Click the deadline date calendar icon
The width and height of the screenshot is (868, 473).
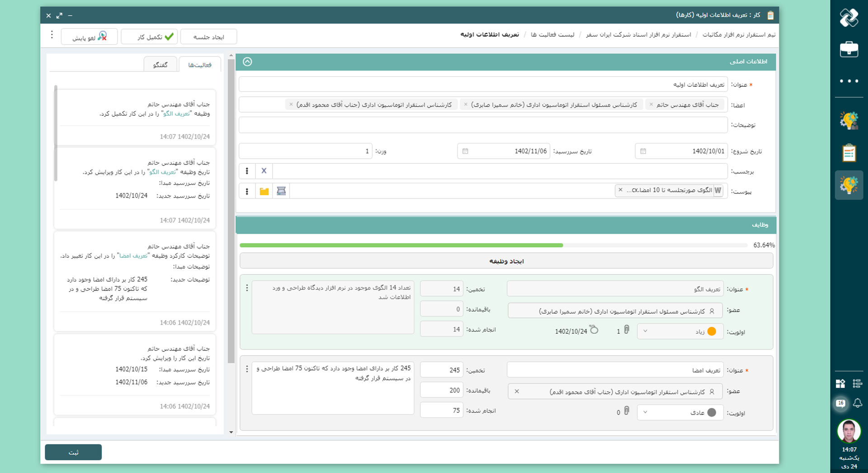coord(465,151)
